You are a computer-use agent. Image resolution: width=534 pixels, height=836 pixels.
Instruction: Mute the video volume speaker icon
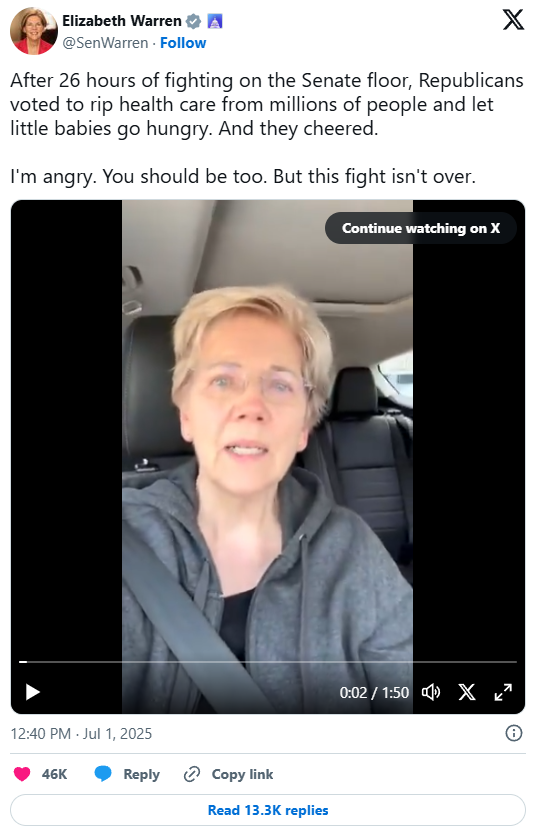[431, 692]
